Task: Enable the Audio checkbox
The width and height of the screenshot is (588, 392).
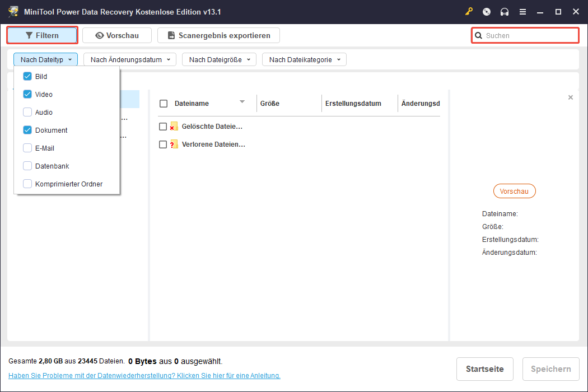Action: 27,112
